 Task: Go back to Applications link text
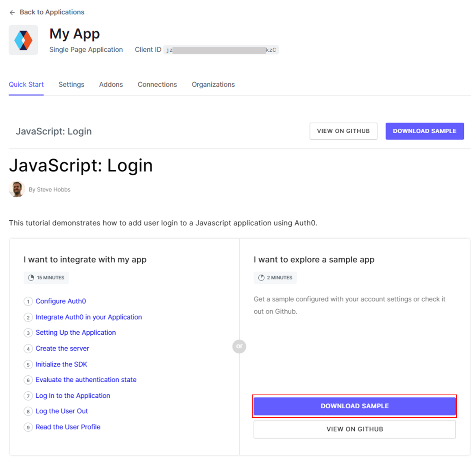click(x=52, y=12)
